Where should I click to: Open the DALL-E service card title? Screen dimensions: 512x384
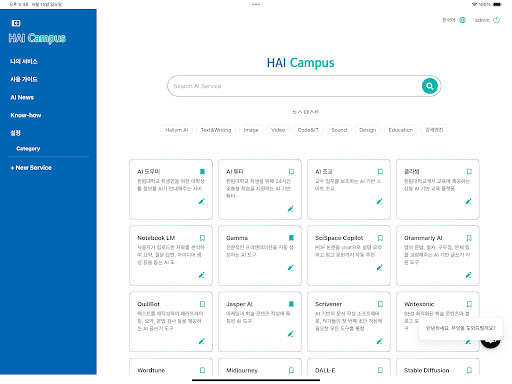pyautogui.click(x=325, y=370)
